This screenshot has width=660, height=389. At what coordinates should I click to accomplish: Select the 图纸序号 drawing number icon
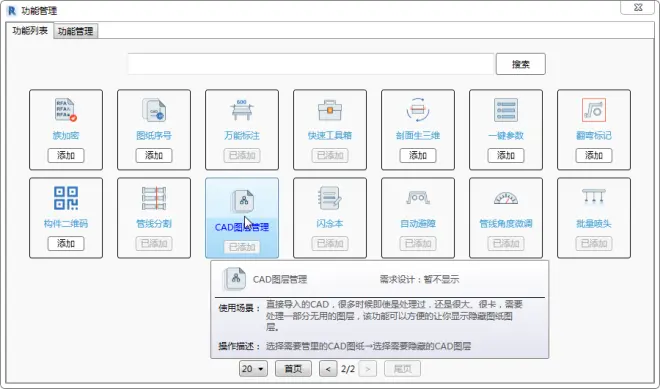[154, 110]
